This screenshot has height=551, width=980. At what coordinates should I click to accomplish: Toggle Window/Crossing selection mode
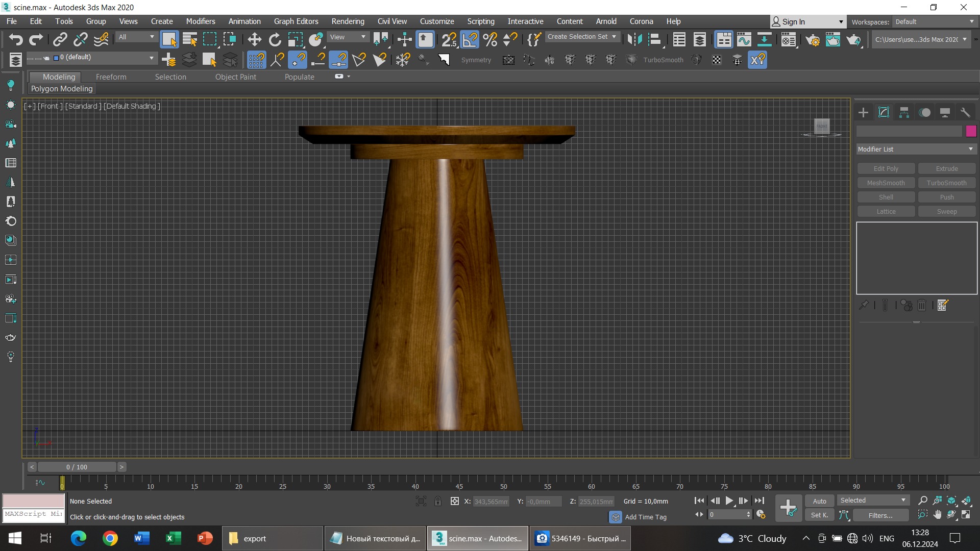tap(230, 39)
